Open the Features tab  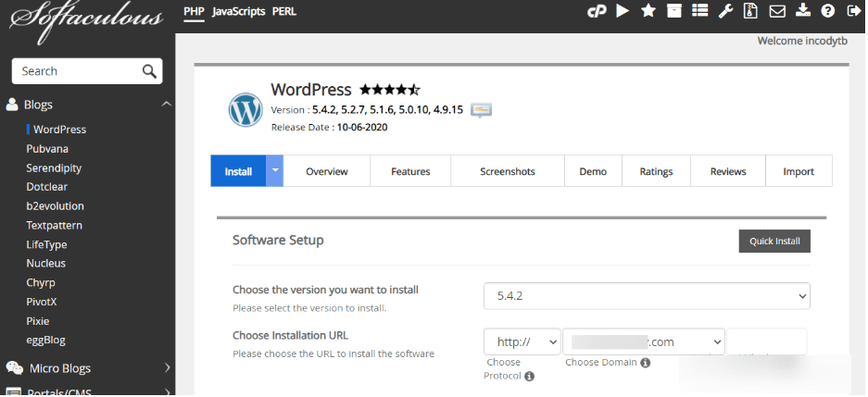(410, 171)
